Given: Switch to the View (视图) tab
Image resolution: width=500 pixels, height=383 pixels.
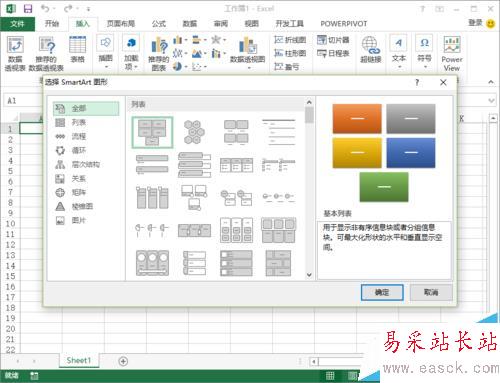Looking at the screenshot, I should tap(252, 24).
